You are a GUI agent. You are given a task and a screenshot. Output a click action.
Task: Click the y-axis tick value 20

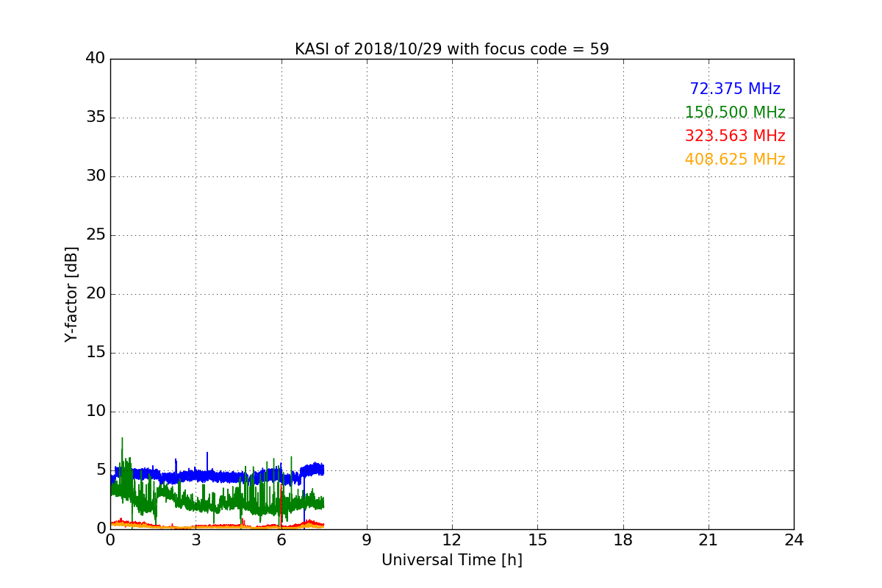coord(96,294)
